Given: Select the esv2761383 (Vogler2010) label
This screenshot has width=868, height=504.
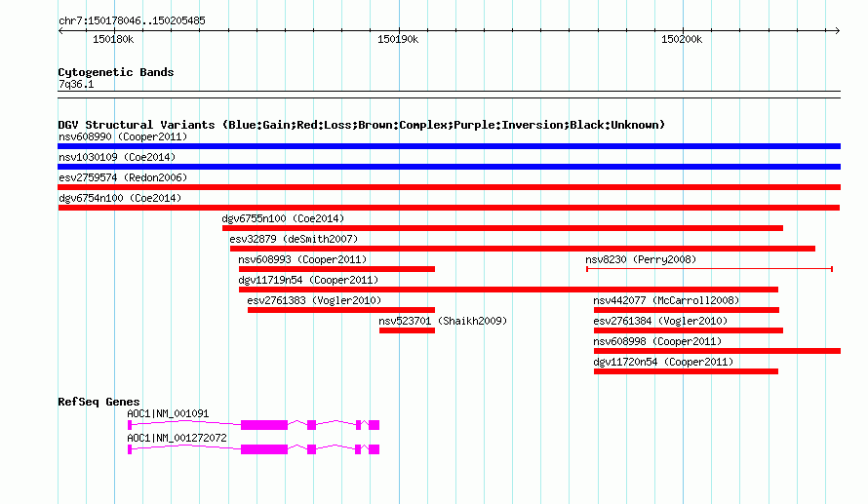Looking at the screenshot, I should coord(314,300).
